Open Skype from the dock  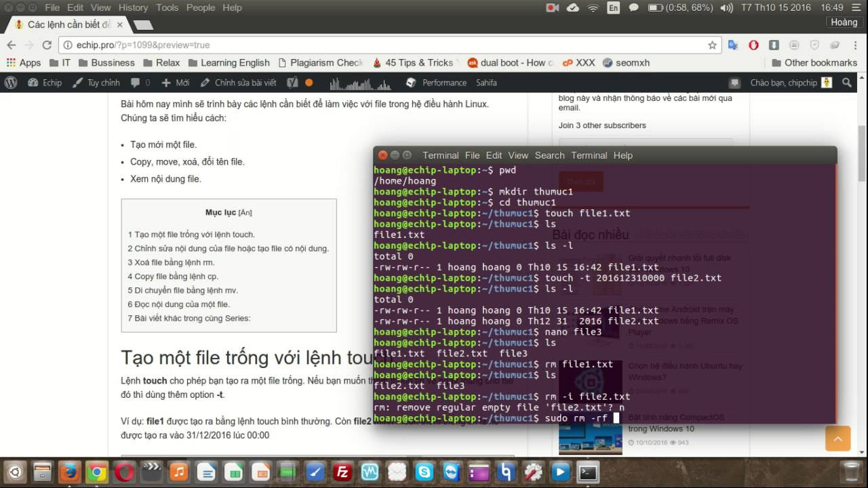pos(425,472)
